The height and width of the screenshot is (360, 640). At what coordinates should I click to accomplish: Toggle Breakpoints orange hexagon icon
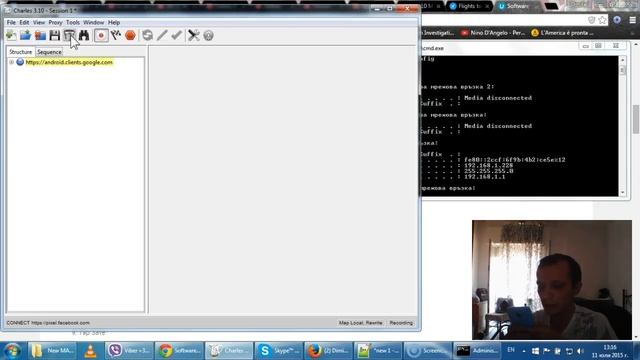[x=130, y=36]
